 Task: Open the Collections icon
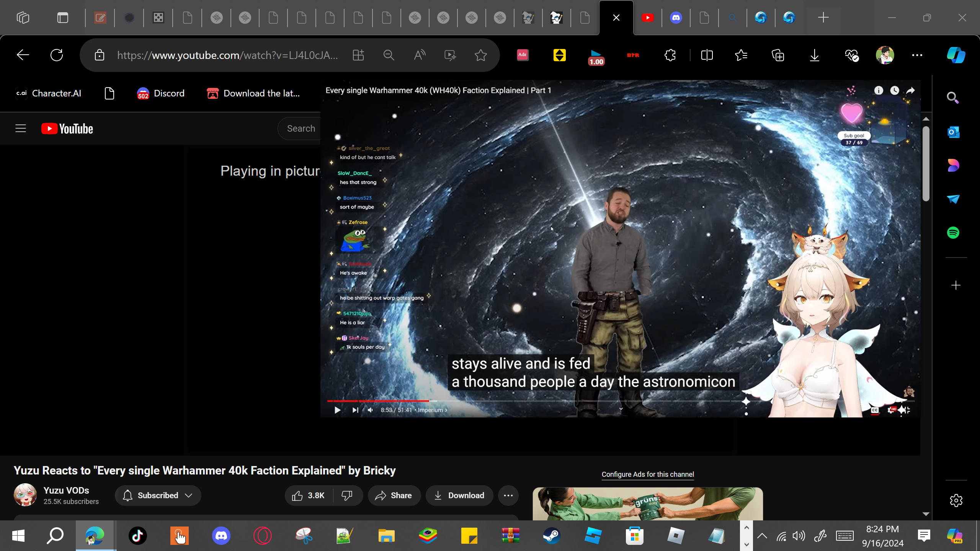pos(778,55)
